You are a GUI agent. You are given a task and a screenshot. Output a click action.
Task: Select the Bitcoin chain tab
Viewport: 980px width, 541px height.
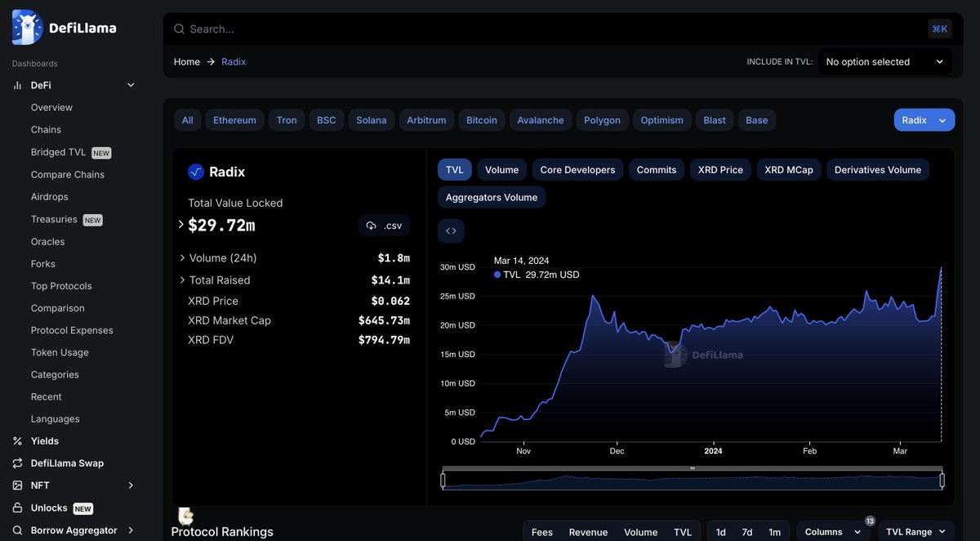(x=482, y=120)
